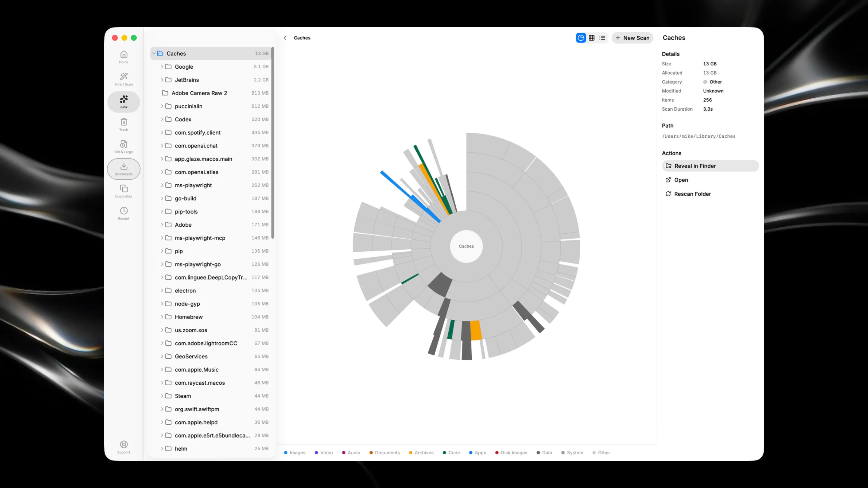Expand the puccinialin folder
This screenshot has width=868, height=488.
point(162,106)
